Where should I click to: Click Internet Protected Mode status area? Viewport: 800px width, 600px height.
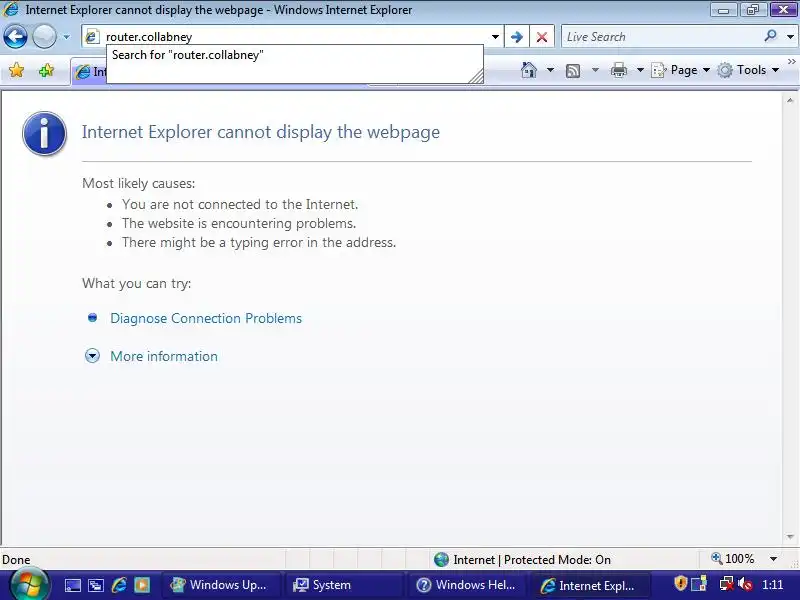tap(522, 560)
